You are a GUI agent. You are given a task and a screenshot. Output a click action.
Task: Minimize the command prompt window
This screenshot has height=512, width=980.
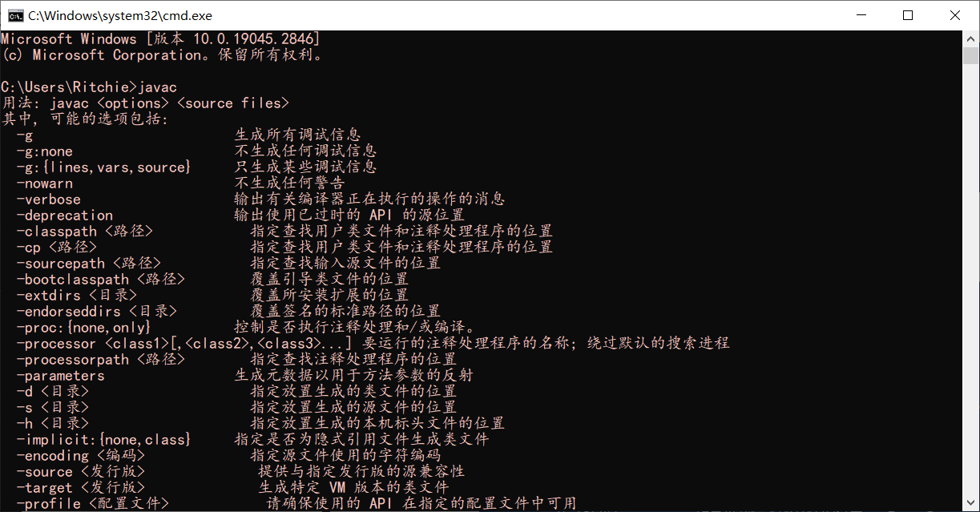[864, 15]
